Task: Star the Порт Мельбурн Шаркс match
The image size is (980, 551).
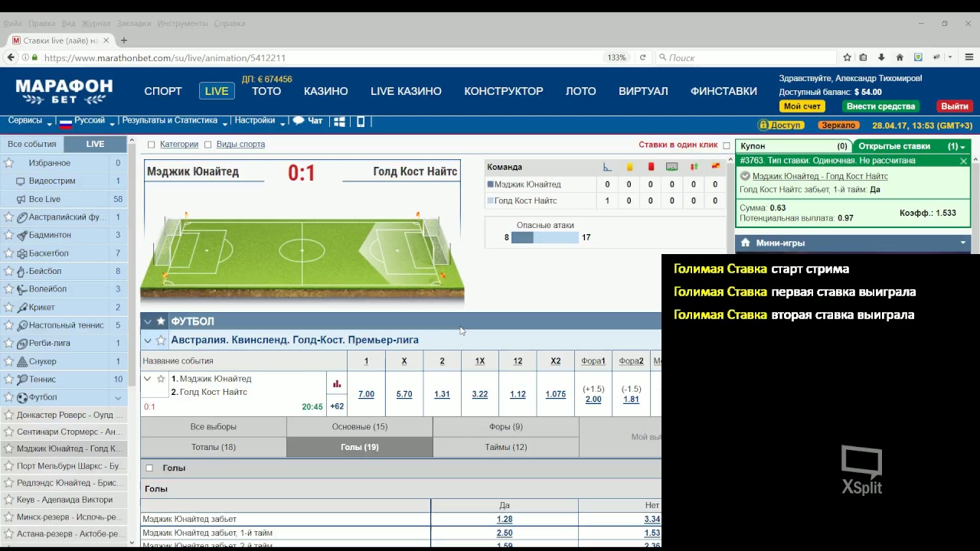Action: (8, 466)
